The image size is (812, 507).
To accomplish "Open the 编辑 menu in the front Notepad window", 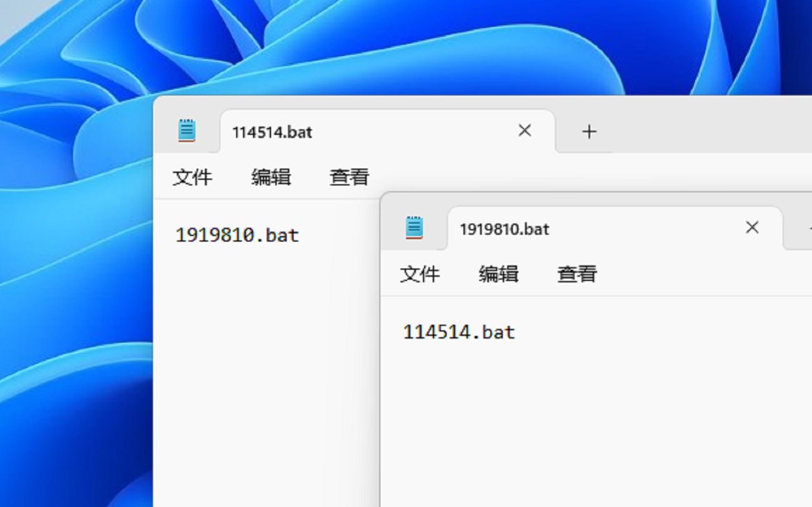I will pos(498,273).
